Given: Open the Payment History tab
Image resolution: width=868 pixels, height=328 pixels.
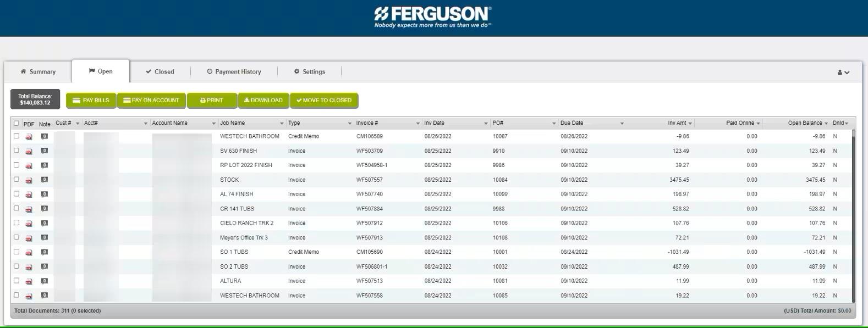Looking at the screenshot, I should click(234, 72).
